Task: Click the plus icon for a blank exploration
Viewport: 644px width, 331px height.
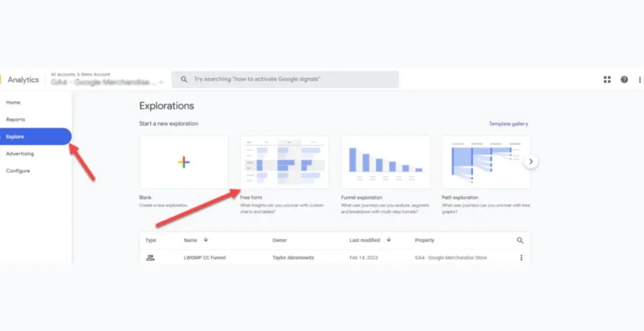Action: click(x=184, y=162)
